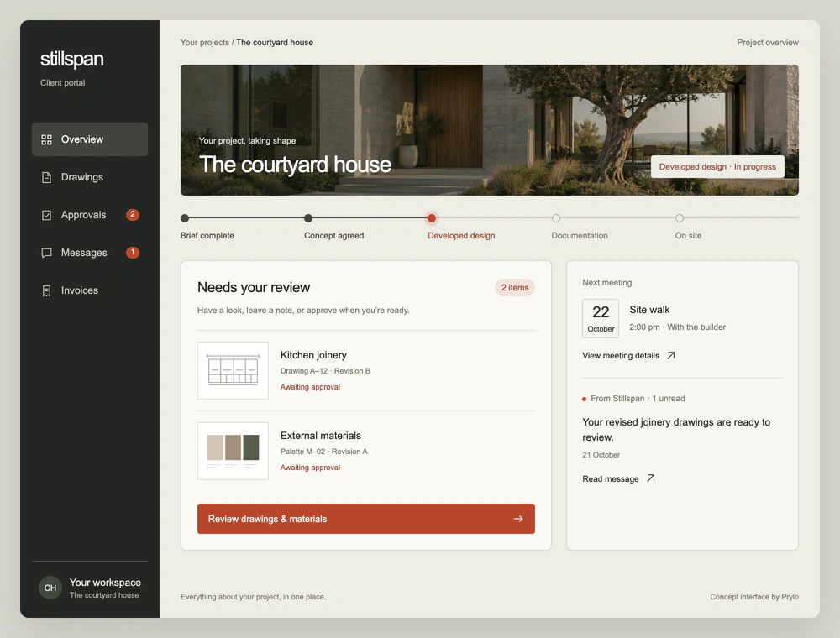Open the Read message link
The height and width of the screenshot is (638, 840).
tap(618, 478)
